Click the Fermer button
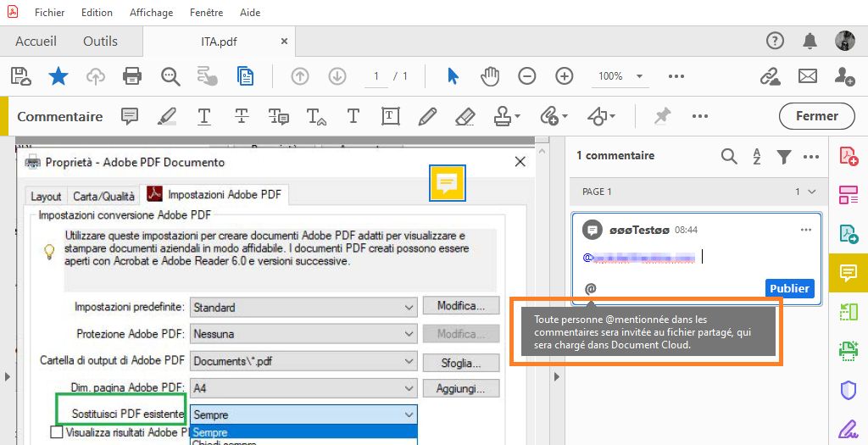This screenshot has height=445, width=868. pos(816,116)
